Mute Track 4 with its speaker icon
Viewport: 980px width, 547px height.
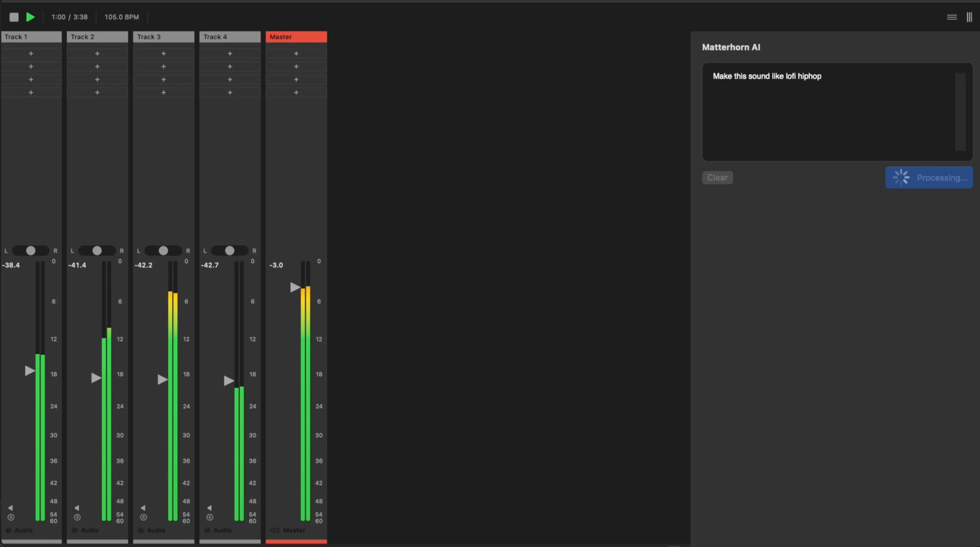click(209, 508)
